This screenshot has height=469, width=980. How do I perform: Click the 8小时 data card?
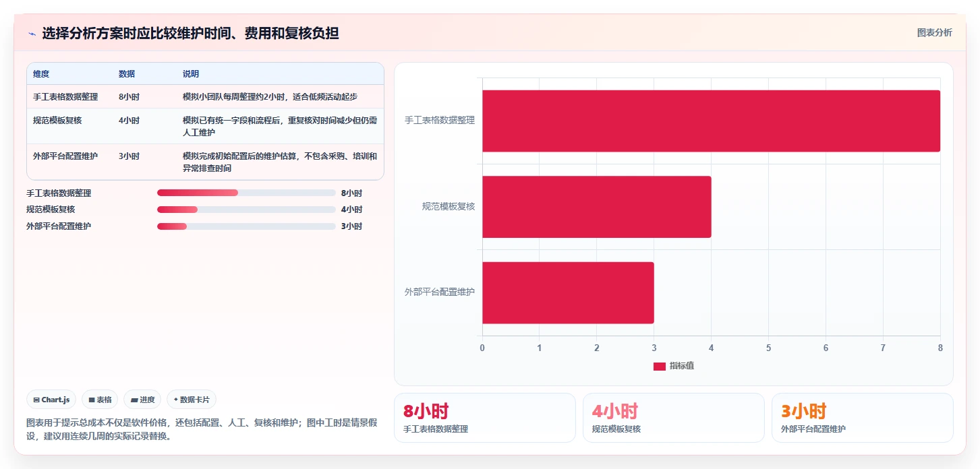[484, 418]
